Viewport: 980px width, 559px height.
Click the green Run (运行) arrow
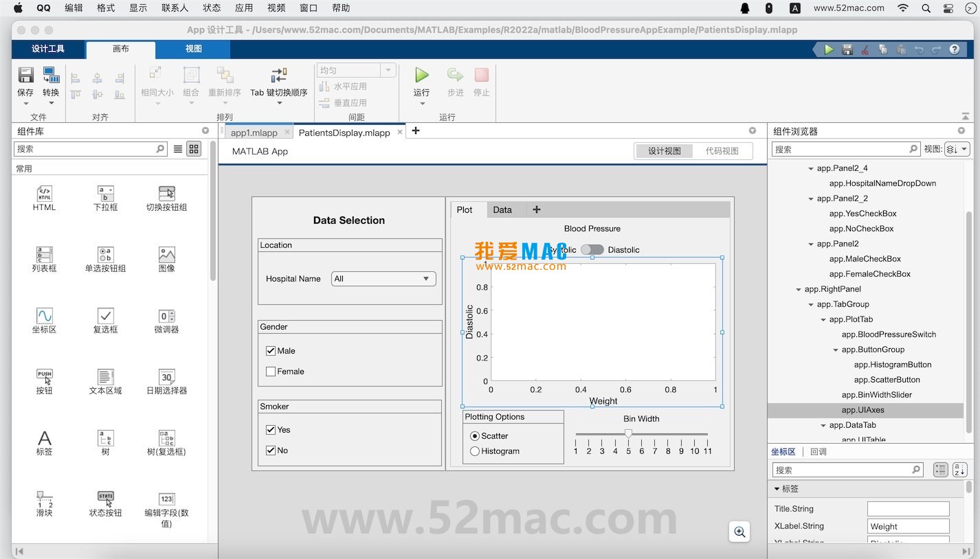(421, 75)
